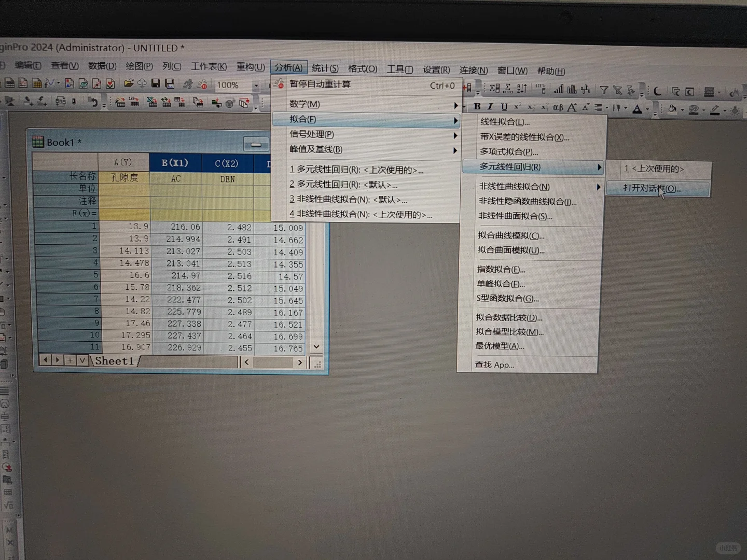Open the sort worksheet tool
The image size is (747, 560).
coord(521,88)
